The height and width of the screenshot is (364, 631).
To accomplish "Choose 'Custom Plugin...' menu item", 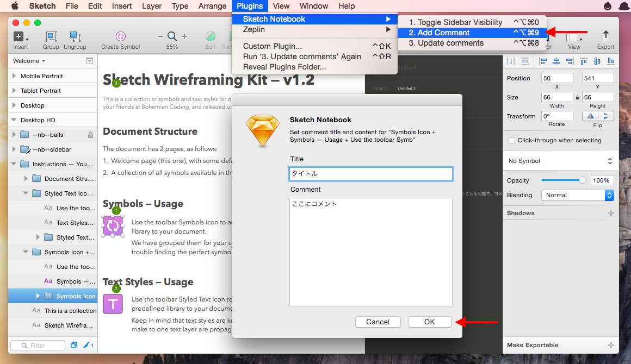I will tap(314, 46).
